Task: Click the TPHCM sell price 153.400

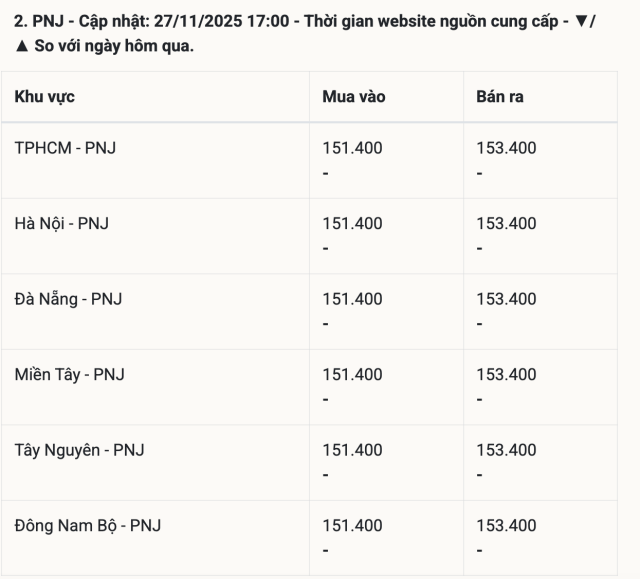Action: coord(506,148)
